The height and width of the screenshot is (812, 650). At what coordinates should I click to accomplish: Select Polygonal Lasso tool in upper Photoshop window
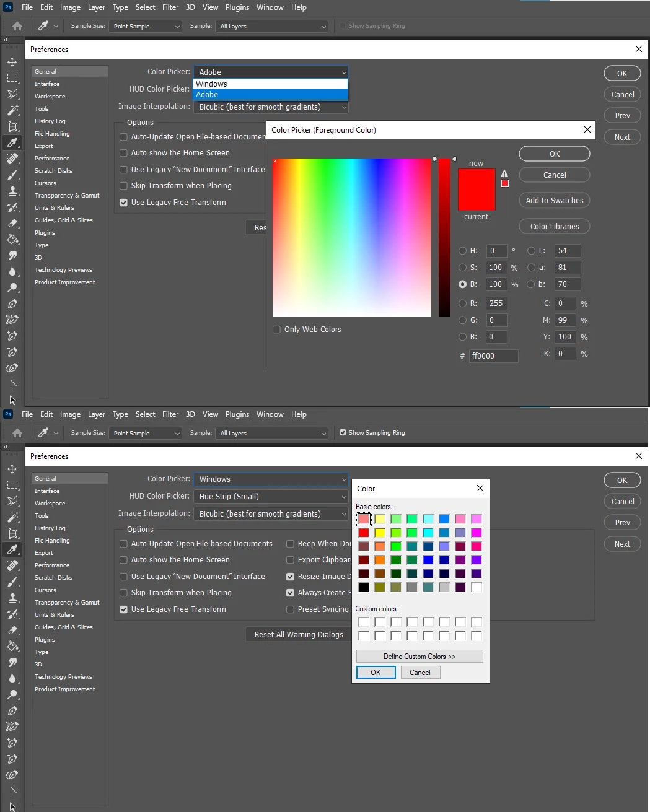pyautogui.click(x=12, y=94)
